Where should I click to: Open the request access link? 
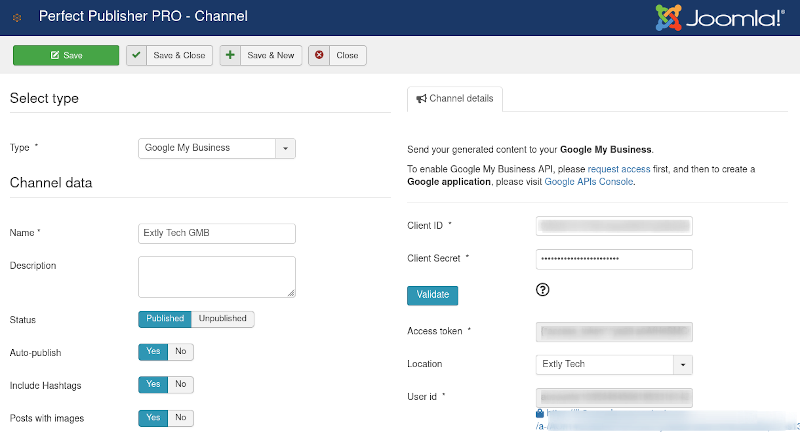click(619, 169)
